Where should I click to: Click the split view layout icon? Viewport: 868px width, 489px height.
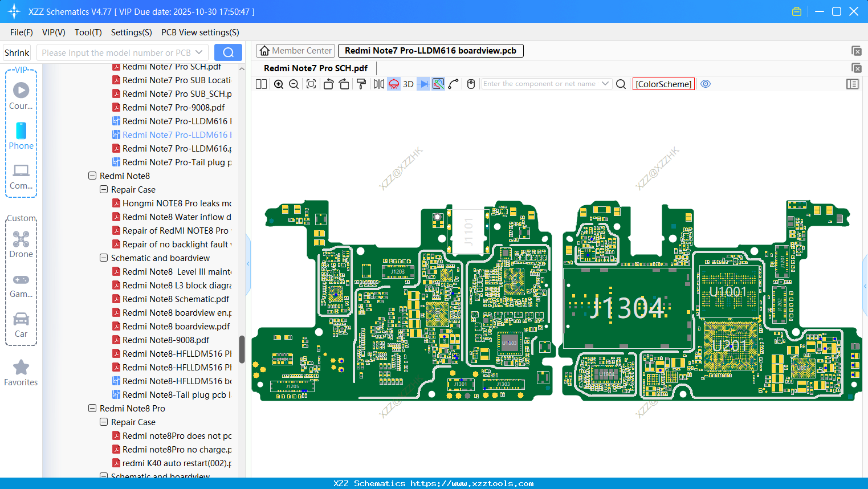pyautogui.click(x=261, y=84)
